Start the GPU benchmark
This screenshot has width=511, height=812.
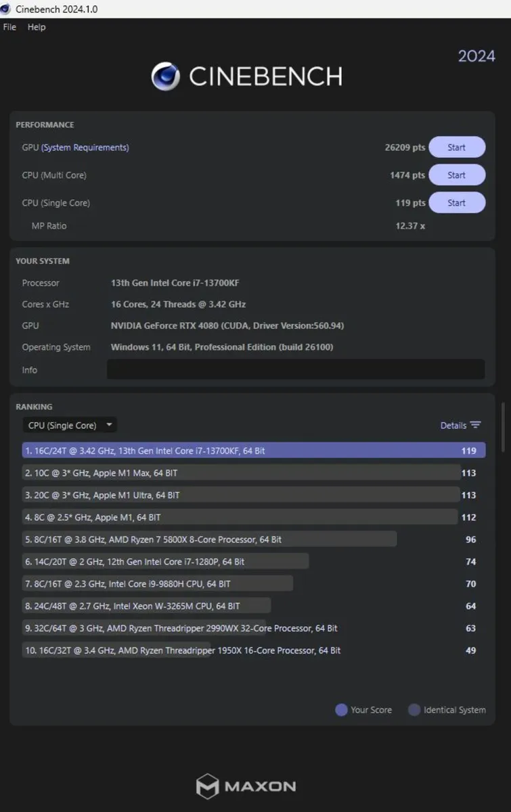point(456,148)
